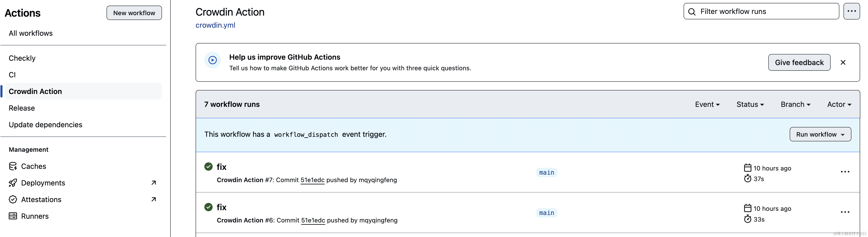Image resolution: width=868 pixels, height=237 pixels.
Task: Open three-dot menu for run #6
Action: click(845, 212)
